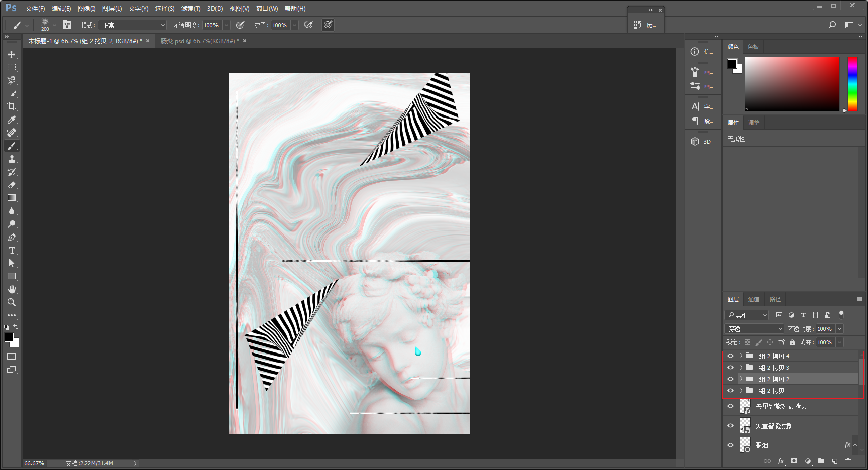Select the Gradient tool
Viewport: 868px width, 470px height.
12,198
